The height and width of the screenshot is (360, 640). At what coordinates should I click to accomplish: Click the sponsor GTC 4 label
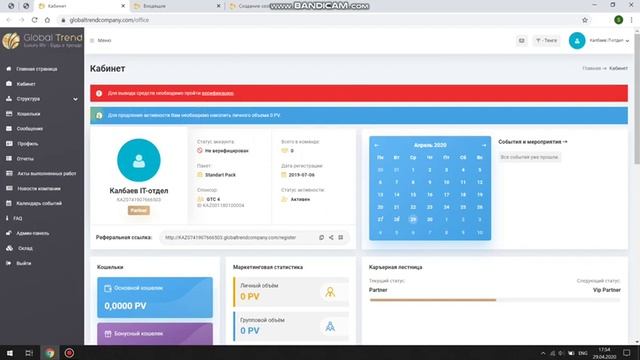click(x=213, y=199)
